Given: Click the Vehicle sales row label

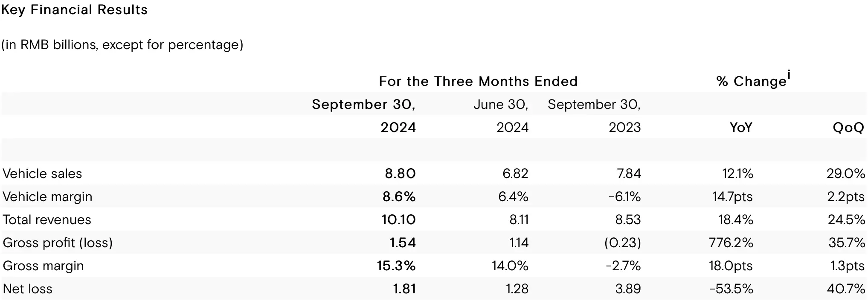Looking at the screenshot, I should tap(42, 173).
